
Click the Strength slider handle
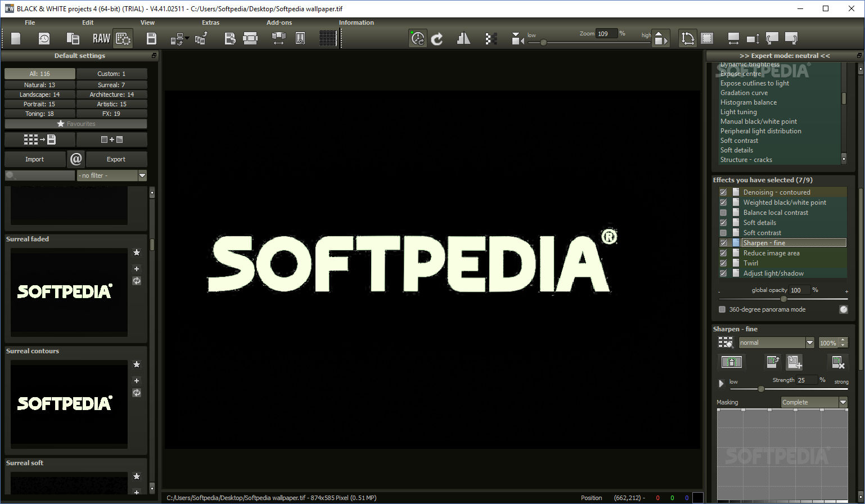761,389
